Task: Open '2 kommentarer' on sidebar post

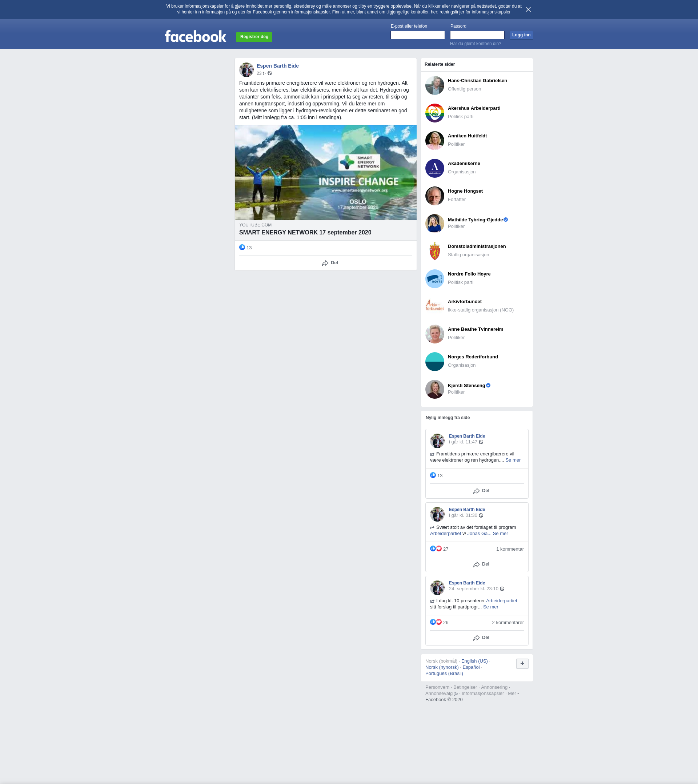Action: (x=508, y=623)
